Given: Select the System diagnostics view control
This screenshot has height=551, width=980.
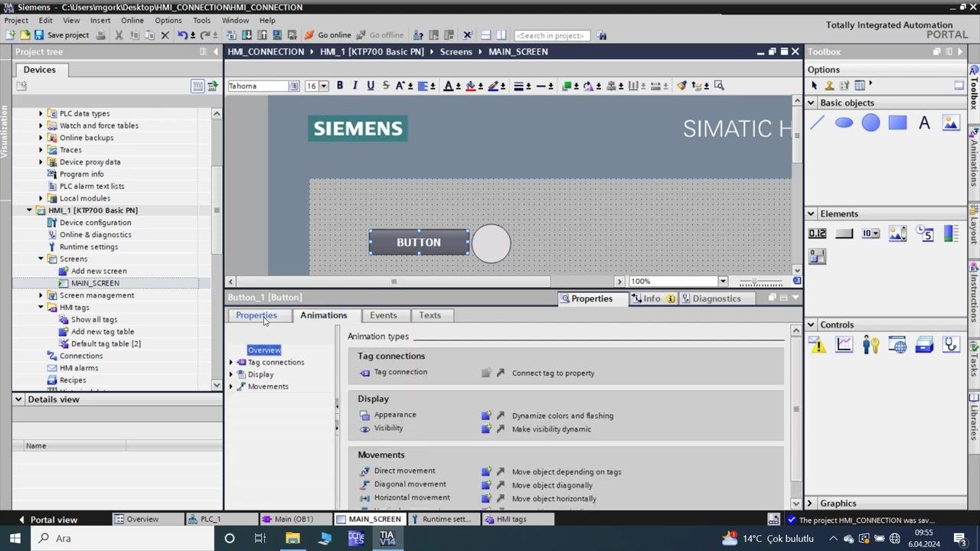Looking at the screenshot, I should (951, 345).
